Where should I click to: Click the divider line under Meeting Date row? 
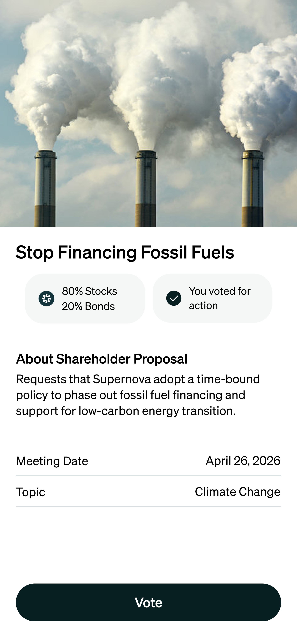(148, 476)
